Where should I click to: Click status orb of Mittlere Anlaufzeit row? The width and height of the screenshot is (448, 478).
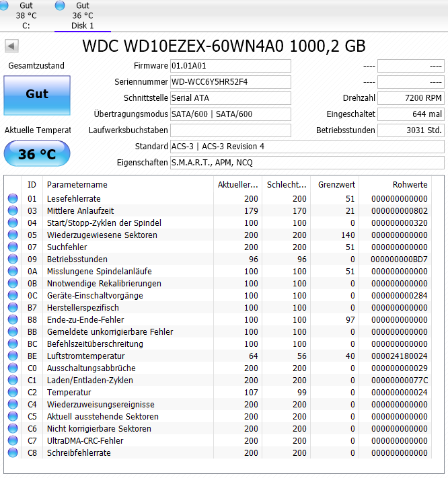click(13, 210)
